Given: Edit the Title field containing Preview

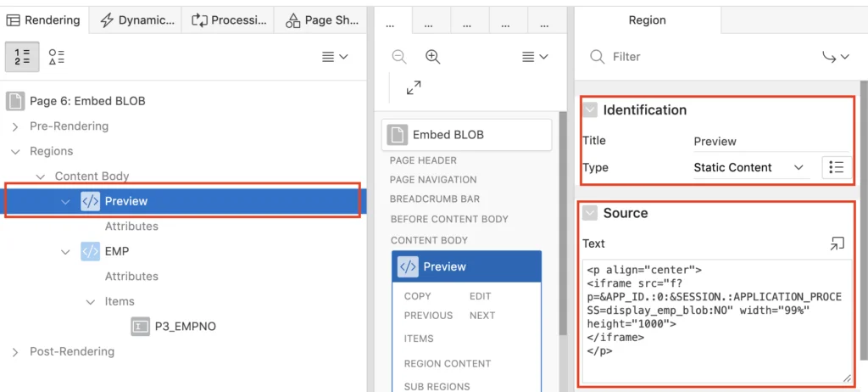Looking at the screenshot, I should pyautogui.click(x=771, y=142).
